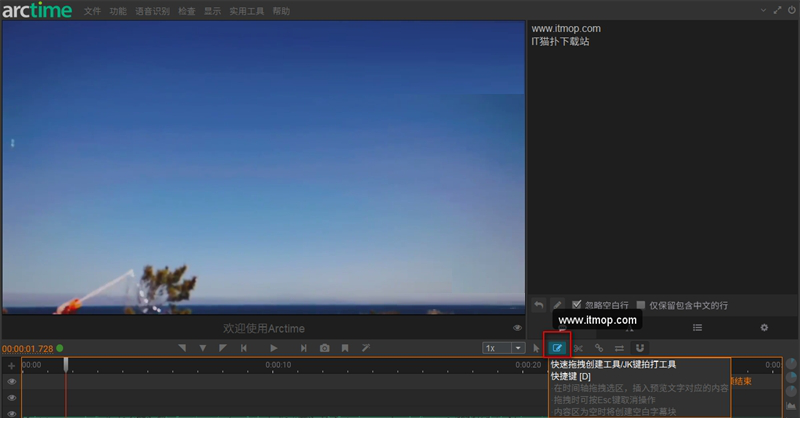Screen dimensions: 800x434
Task: Click the green status dot beside timecode
Action: pos(60,348)
